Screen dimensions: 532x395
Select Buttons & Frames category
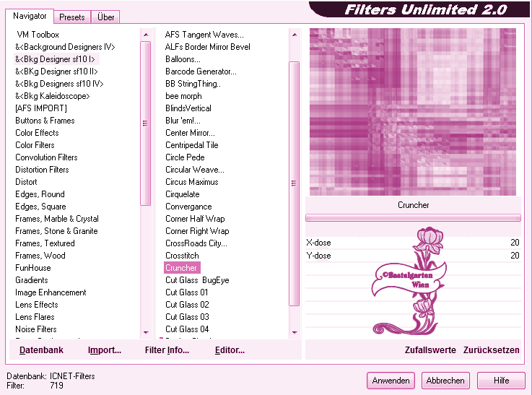45,121
